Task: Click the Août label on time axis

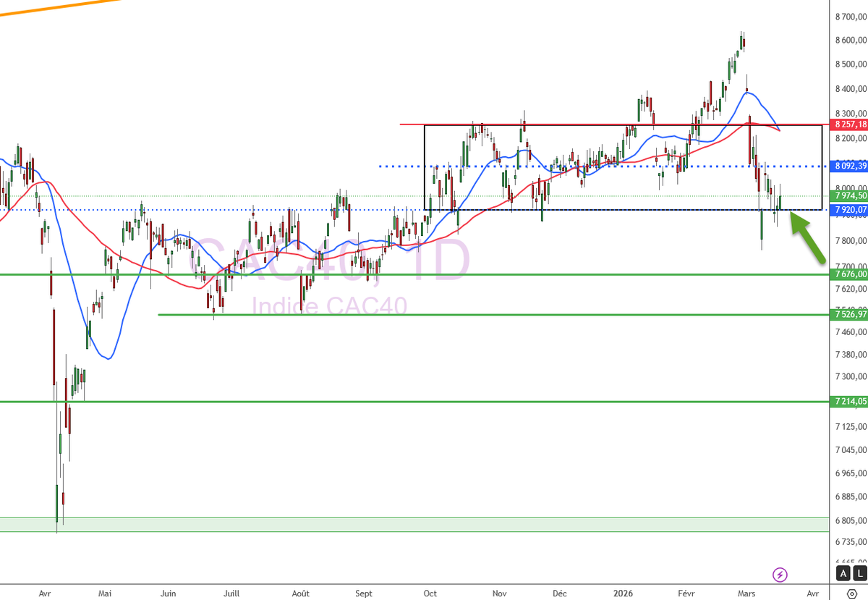Action: click(300, 594)
